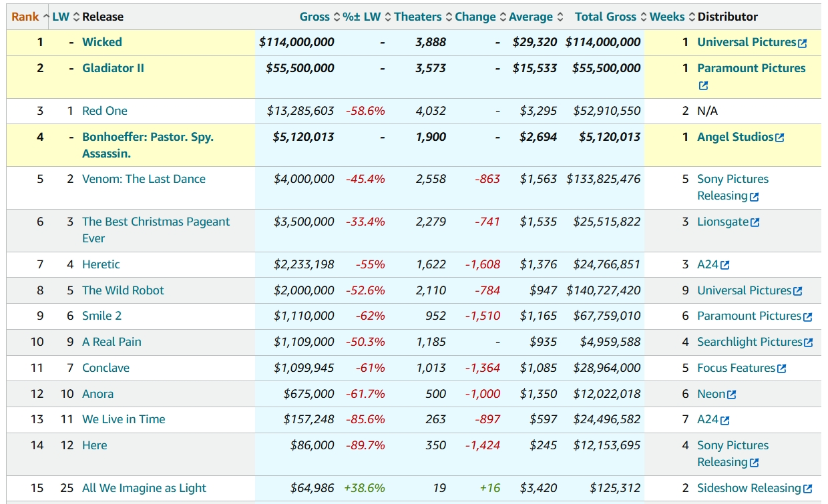This screenshot has width=828, height=504.
Task: Open external link icon in The Wild Robot row
Action: click(x=798, y=292)
